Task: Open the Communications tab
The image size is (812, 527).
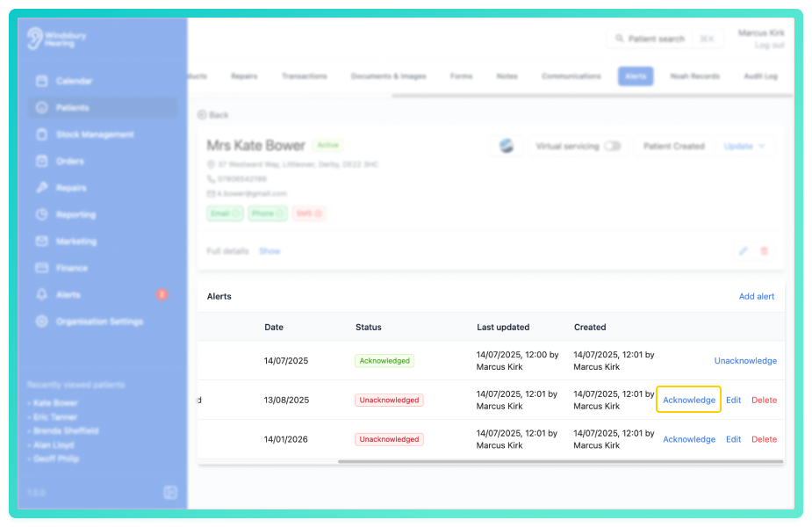Action: (x=571, y=76)
